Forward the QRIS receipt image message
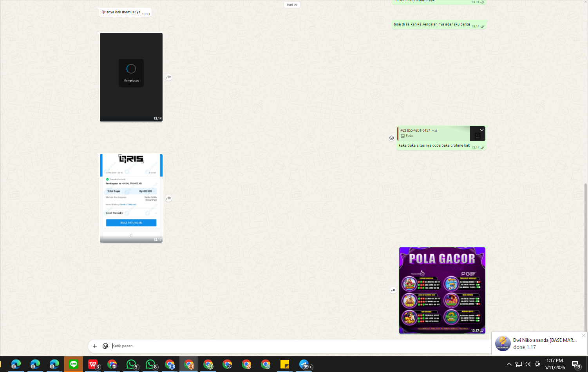 coord(168,198)
